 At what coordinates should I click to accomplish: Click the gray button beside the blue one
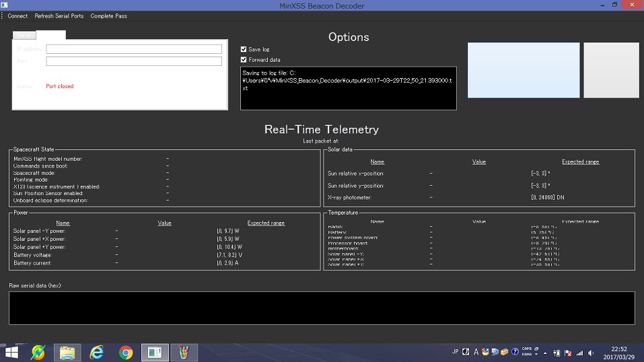tap(611, 70)
